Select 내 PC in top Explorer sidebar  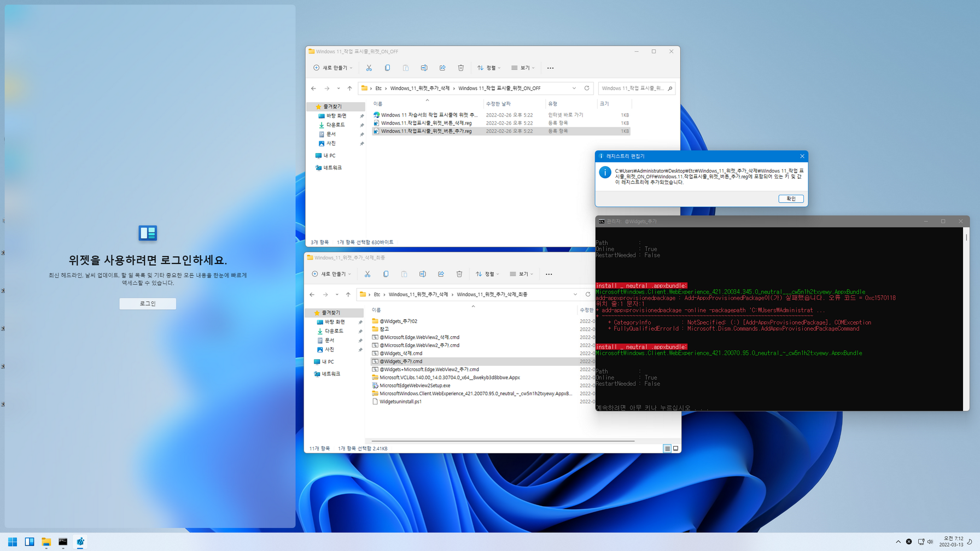[x=329, y=156]
